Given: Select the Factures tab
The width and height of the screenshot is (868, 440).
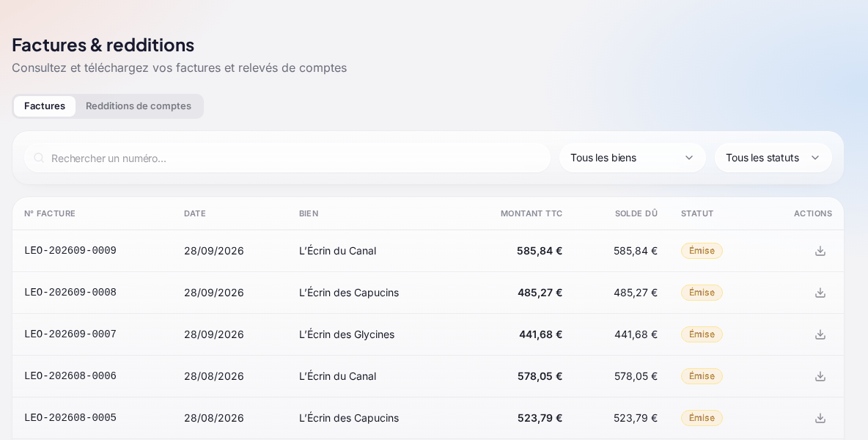Looking at the screenshot, I should [x=45, y=106].
